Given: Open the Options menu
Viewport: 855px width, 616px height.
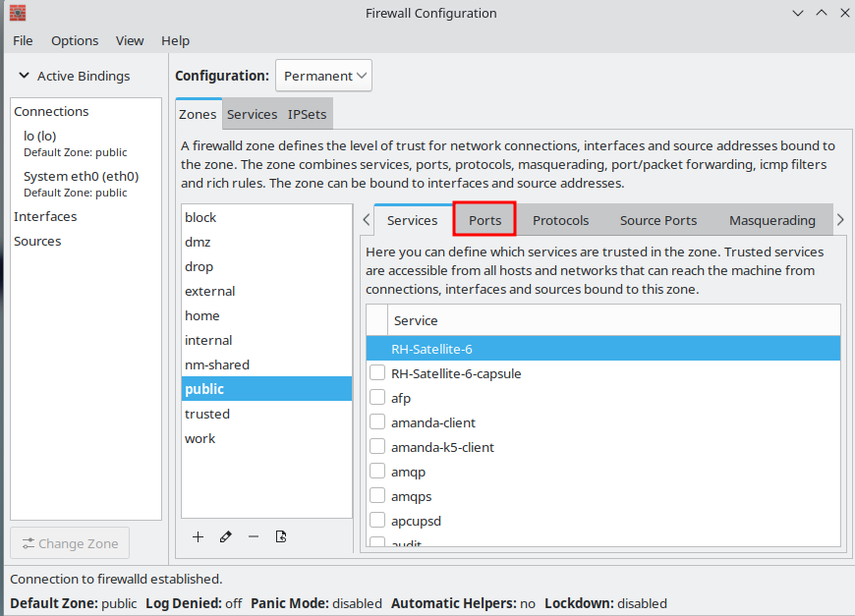Looking at the screenshot, I should [x=75, y=40].
